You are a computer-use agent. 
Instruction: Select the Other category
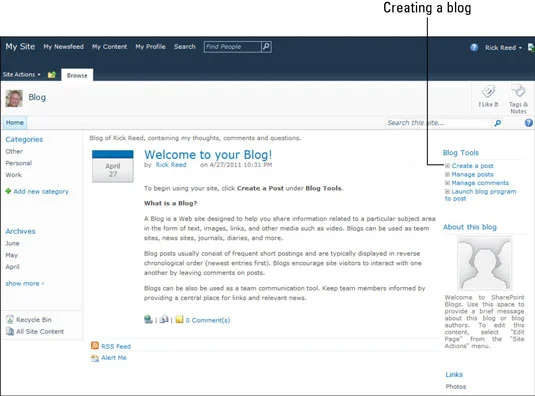pyautogui.click(x=14, y=151)
